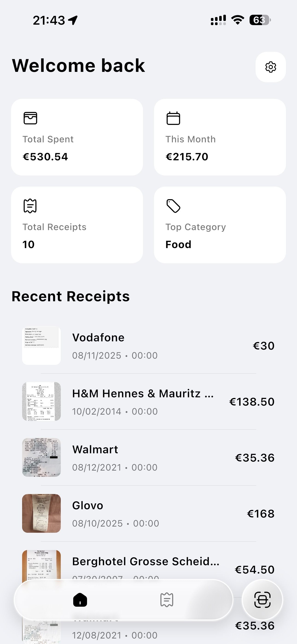Open settings with the gear icon
This screenshot has height=644, width=297.
click(271, 67)
